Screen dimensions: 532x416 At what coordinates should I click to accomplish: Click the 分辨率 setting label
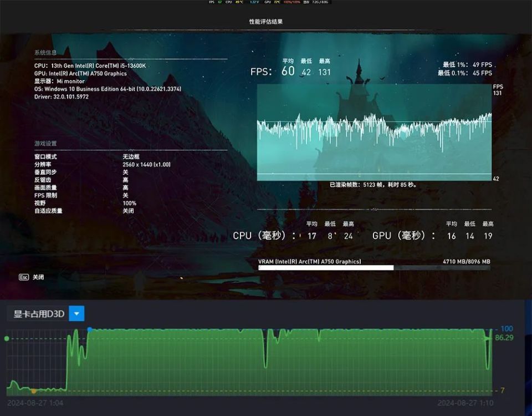point(43,164)
